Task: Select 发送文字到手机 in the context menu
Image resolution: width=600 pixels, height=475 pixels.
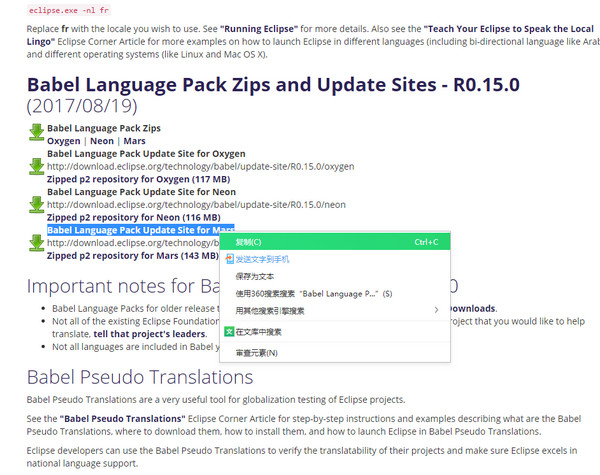Action: [x=335, y=259]
